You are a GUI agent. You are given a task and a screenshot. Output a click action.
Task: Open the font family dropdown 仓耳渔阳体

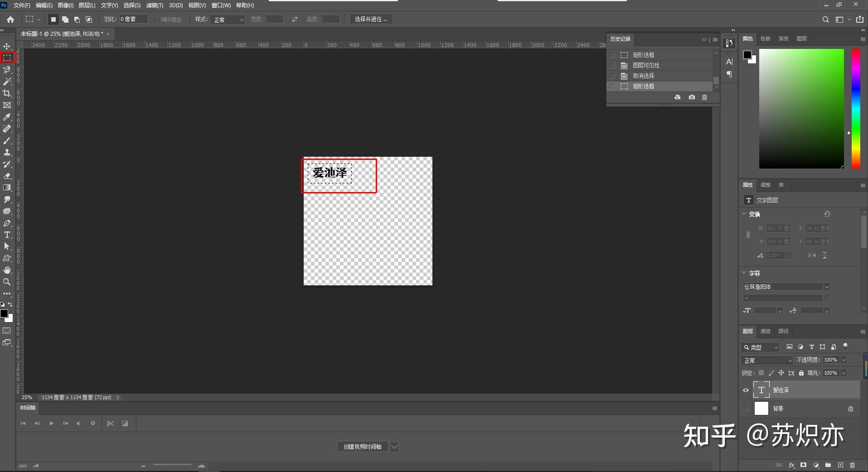[786, 287]
